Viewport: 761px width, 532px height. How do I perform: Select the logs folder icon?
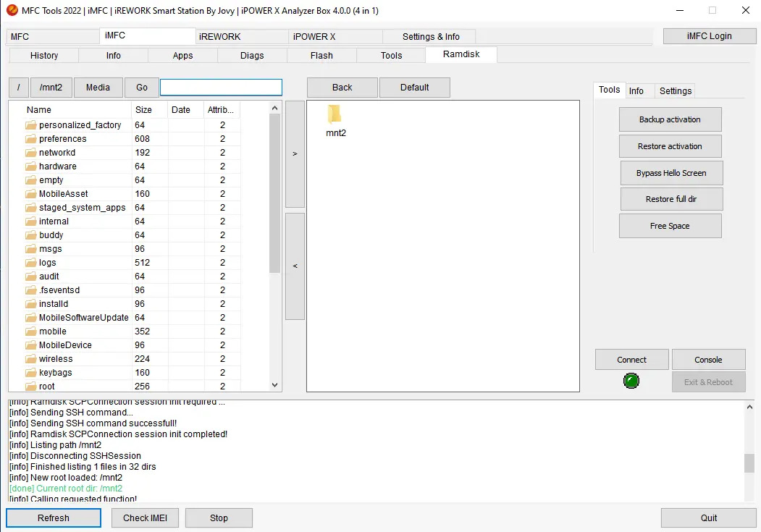(x=31, y=262)
